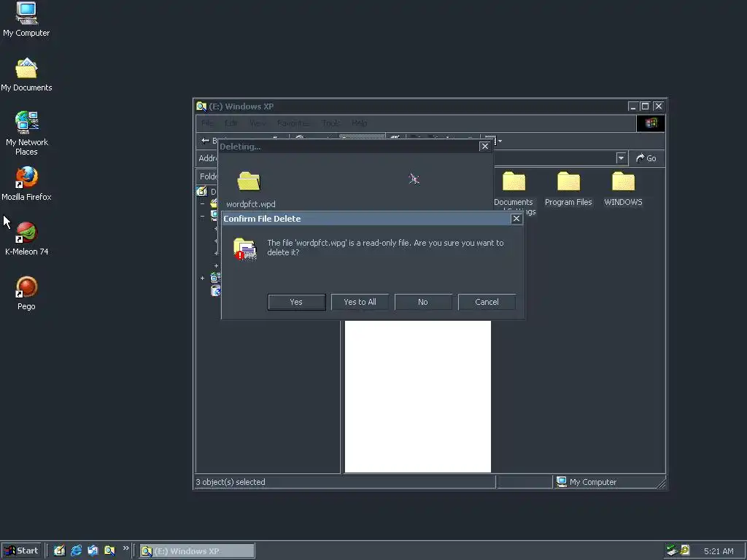
Task: Click the Back arrow in Explorer toolbar
Action: [206, 141]
